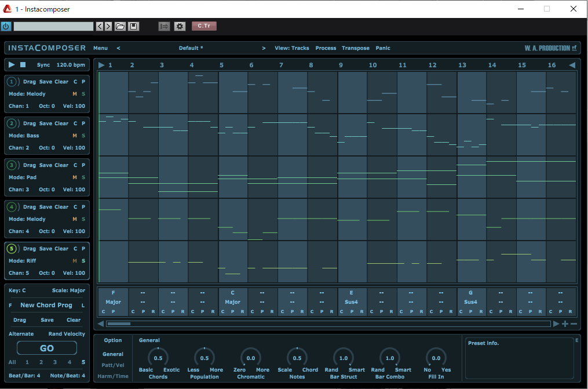Select next preset with > arrow
The width and height of the screenshot is (588, 389).
[x=264, y=48]
